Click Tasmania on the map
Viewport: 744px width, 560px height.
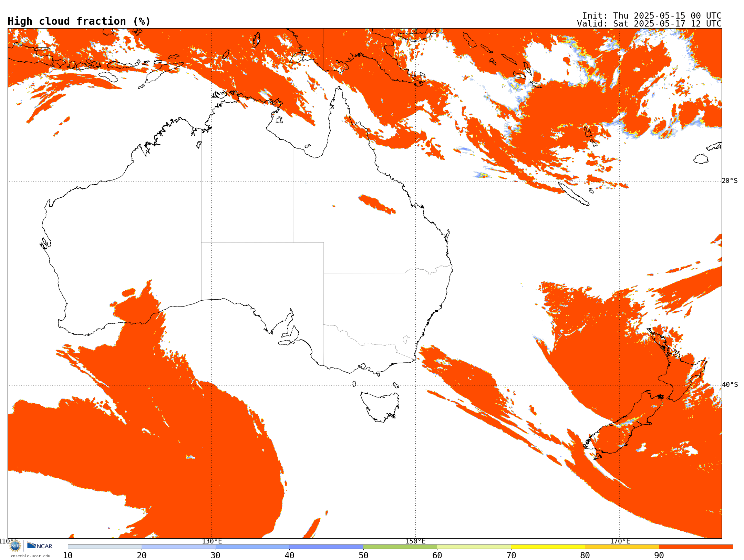point(380,407)
